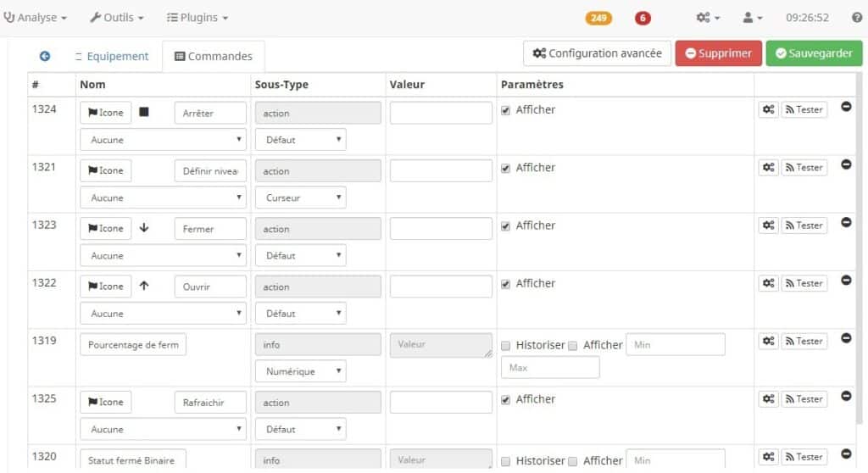
Task: Open the Plugins menu
Action: (198, 17)
